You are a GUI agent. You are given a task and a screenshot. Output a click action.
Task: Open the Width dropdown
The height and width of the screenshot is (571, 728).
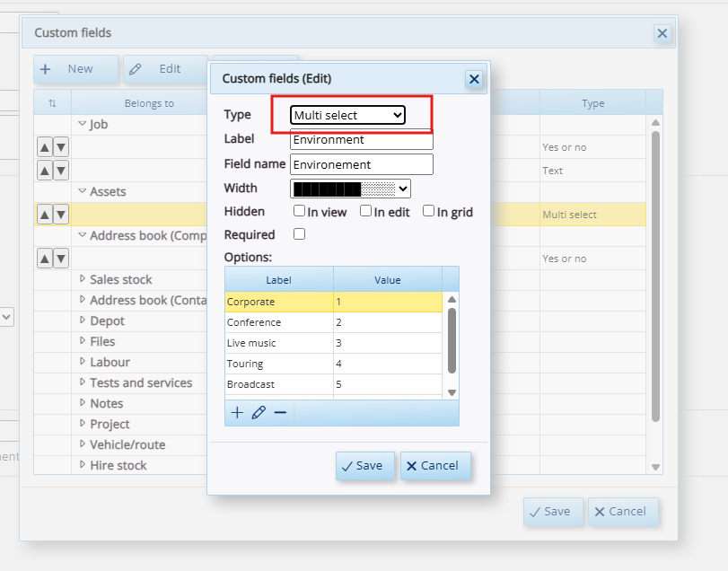coord(351,189)
